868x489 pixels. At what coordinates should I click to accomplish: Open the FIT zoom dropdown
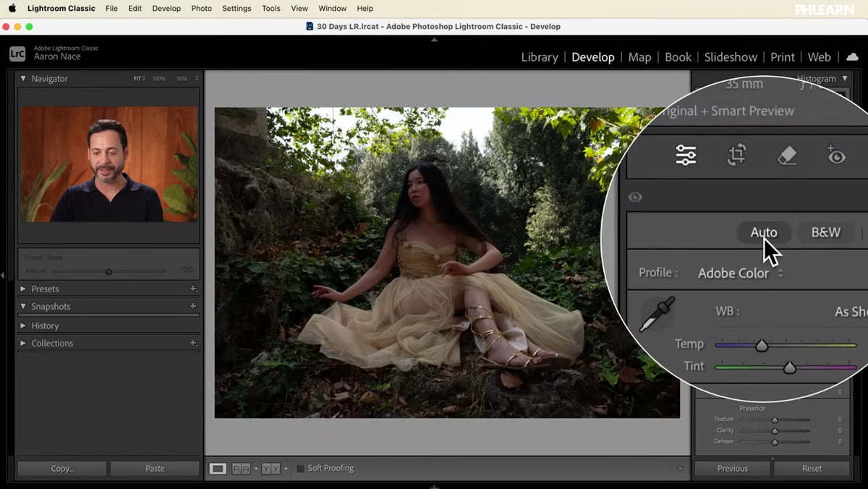click(139, 78)
